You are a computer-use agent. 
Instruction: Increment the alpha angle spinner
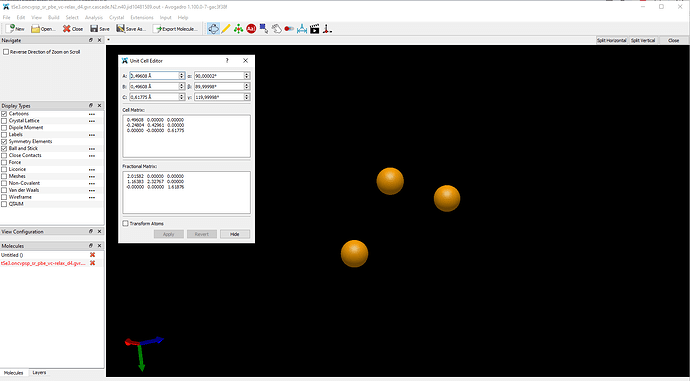pyautogui.click(x=247, y=74)
